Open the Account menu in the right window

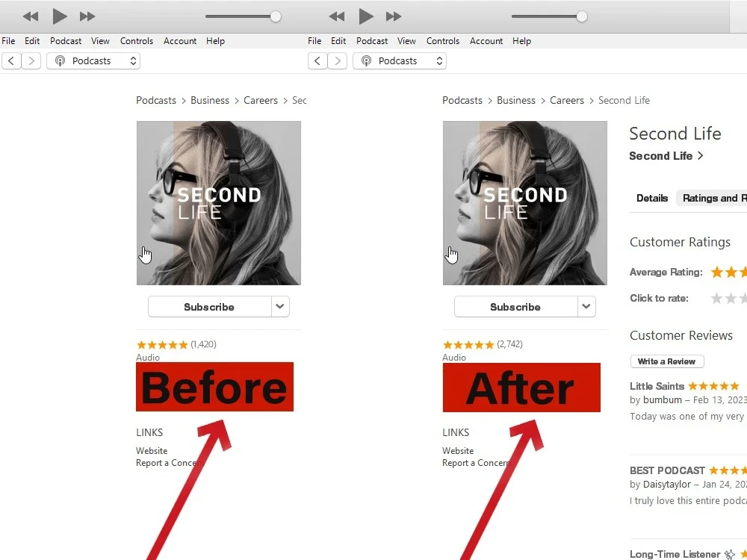(x=486, y=41)
